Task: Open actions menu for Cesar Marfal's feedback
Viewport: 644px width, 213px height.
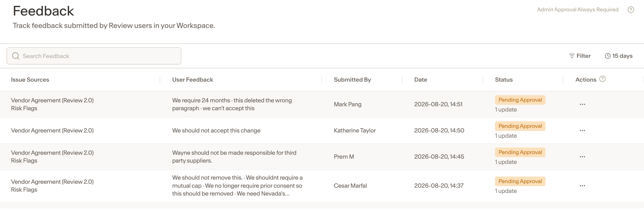Action: 582,186
